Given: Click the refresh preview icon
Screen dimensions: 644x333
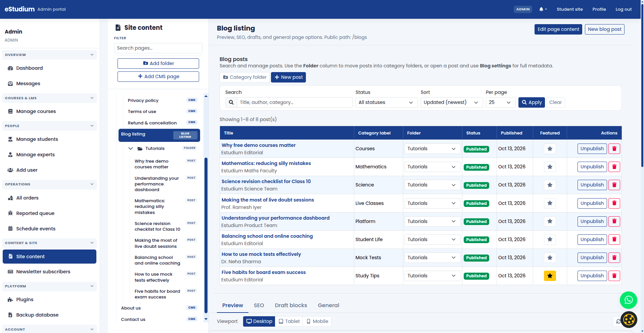Looking at the screenshot, I should click(618, 321).
